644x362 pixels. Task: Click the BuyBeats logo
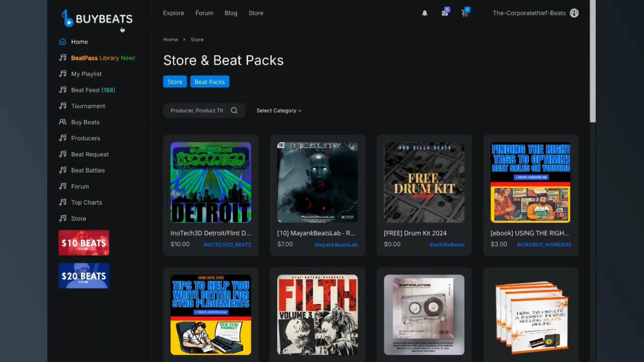point(97,18)
